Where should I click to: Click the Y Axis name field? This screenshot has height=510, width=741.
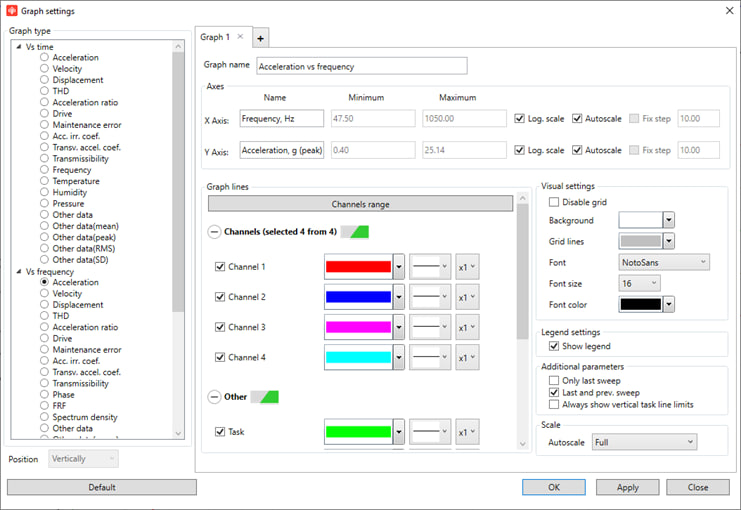(282, 150)
